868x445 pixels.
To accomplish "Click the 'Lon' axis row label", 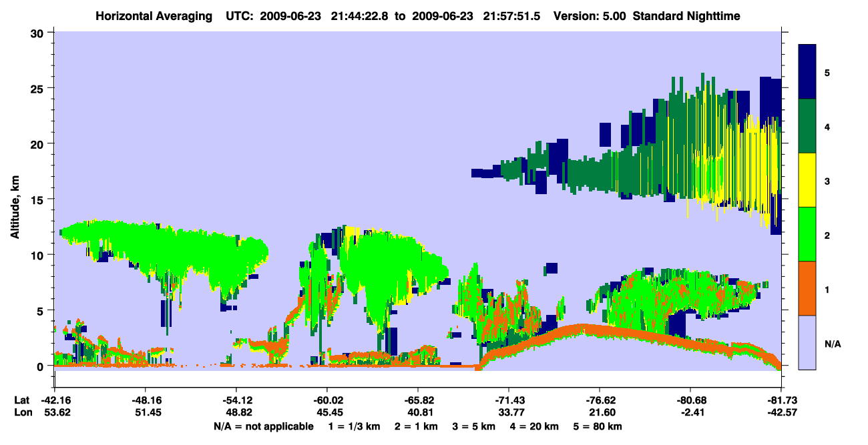I will click(x=23, y=412).
